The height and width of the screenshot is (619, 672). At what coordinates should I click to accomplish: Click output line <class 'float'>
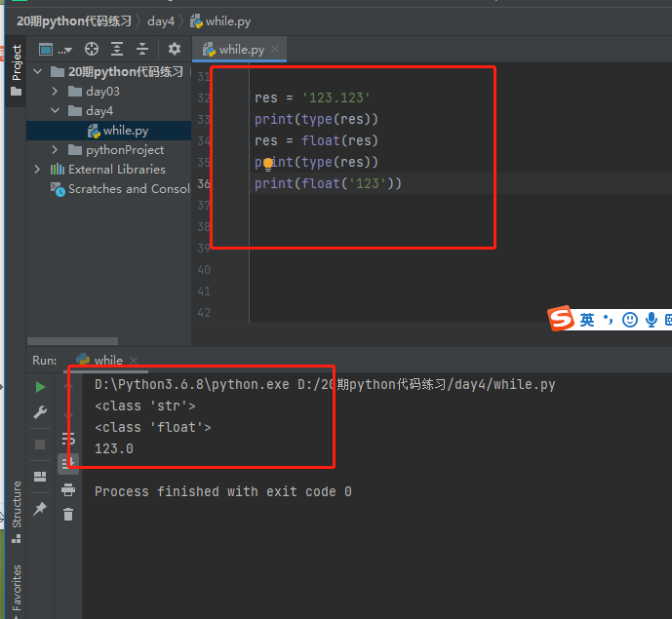[153, 428]
